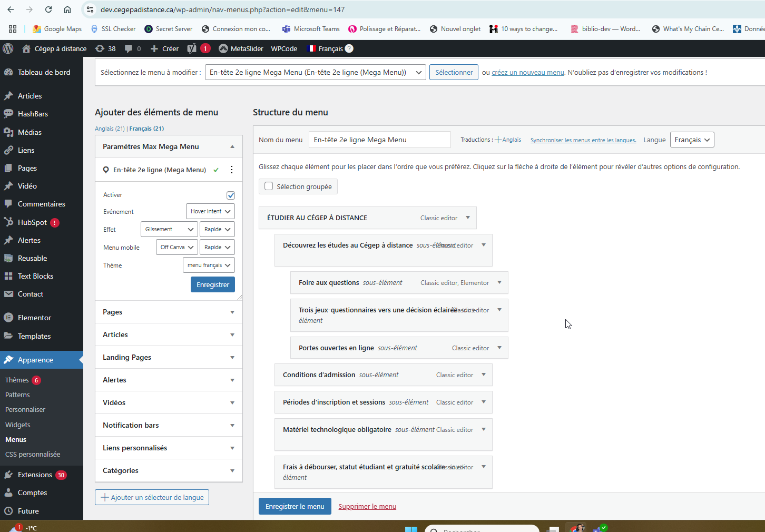This screenshot has height=532, width=765.
Task: Click the WordPress logo in admin bar
Action: (x=8, y=48)
